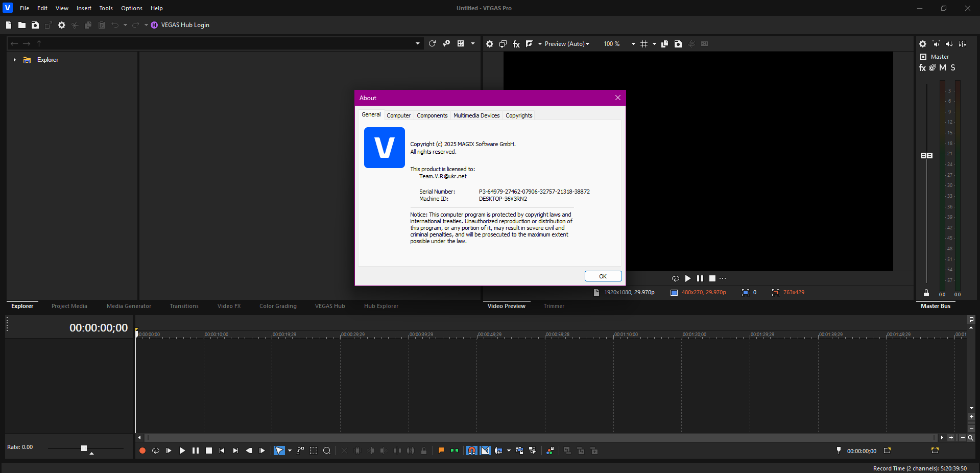Open a project with the folder icon
The image size is (980, 473).
pyautogui.click(x=22, y=25)
